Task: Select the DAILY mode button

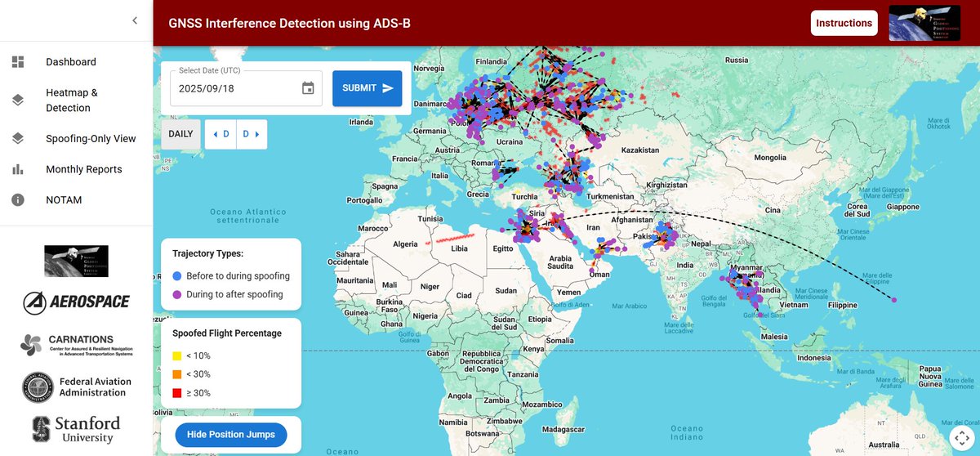Action: tap(180, 134)
